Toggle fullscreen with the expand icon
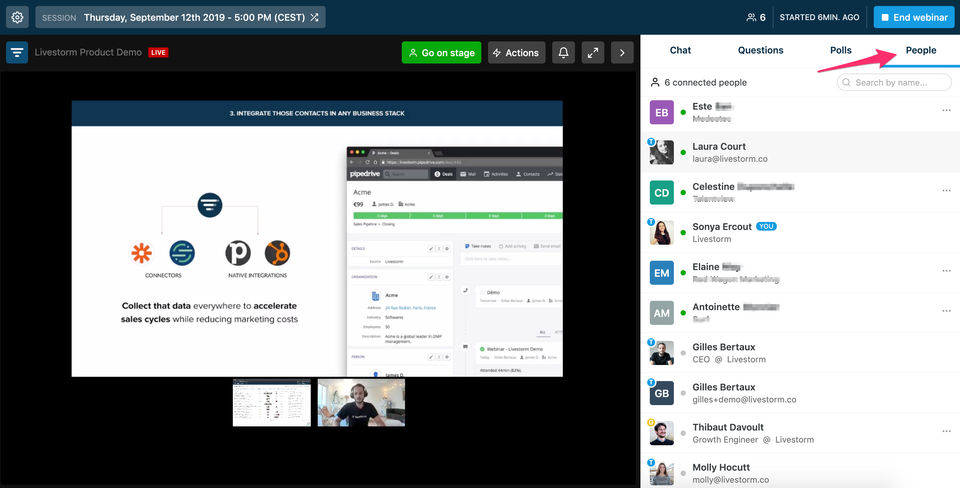Image resolution: width=960 pixels, height=488 pixels. coord(593,53)
